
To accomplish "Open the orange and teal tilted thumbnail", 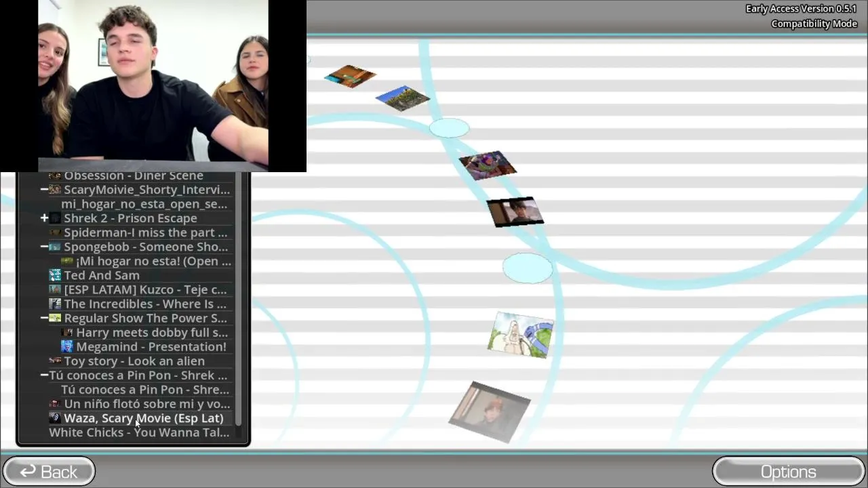I will coord(350,77).
